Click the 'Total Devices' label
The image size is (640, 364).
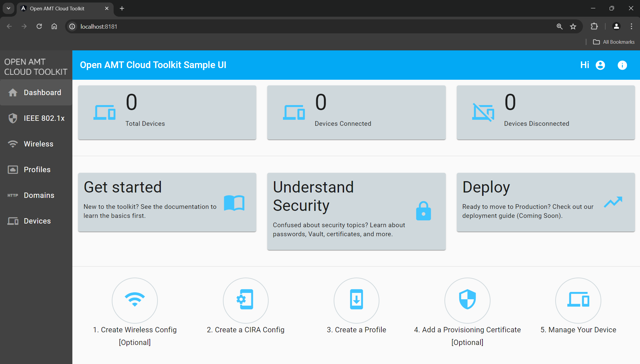pos(145,123)
